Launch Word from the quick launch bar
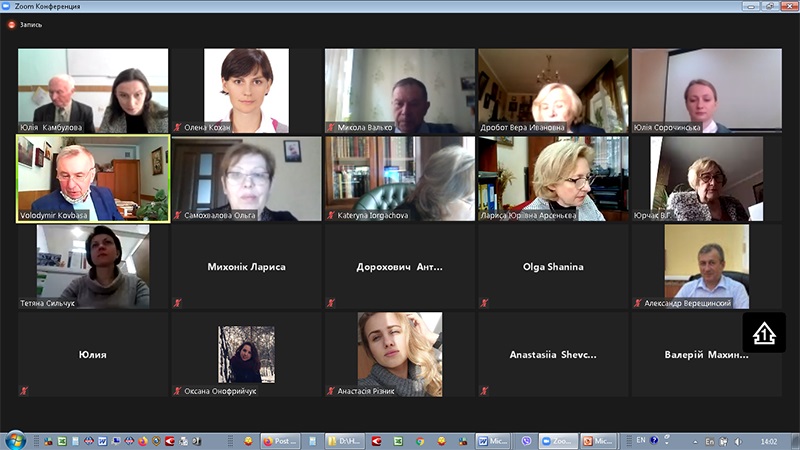The image size is (800, 450). pyautogui.click(x=102, y=441)
